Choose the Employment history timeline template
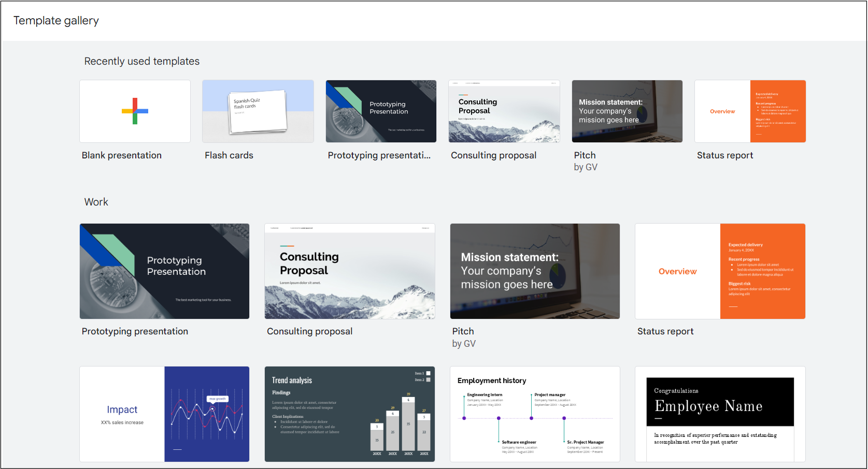 click(x=535, y=414)
